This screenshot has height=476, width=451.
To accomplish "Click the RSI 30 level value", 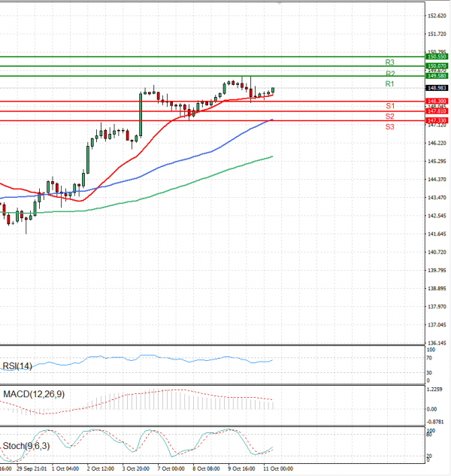I will tap(429, 373).
